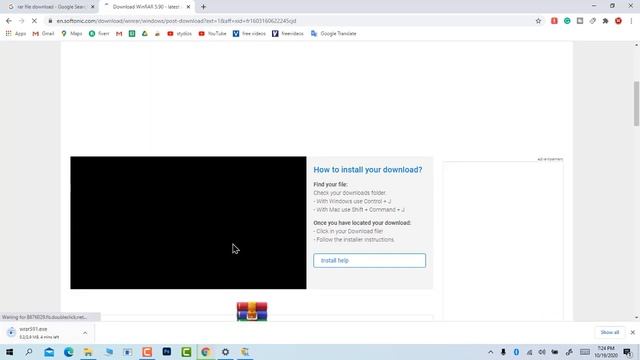Open Windows taskbar search
The width and height of the screenshot is (640, 360).
(29, 352)
